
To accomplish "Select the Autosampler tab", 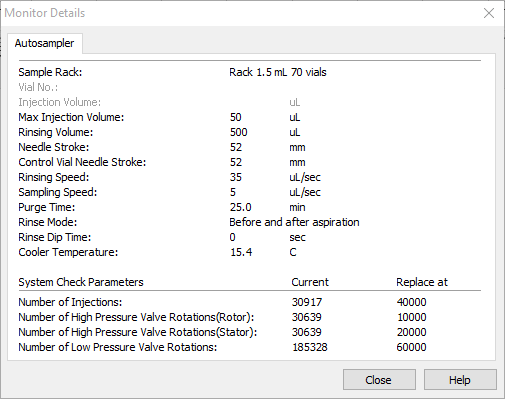I will 45,43.
